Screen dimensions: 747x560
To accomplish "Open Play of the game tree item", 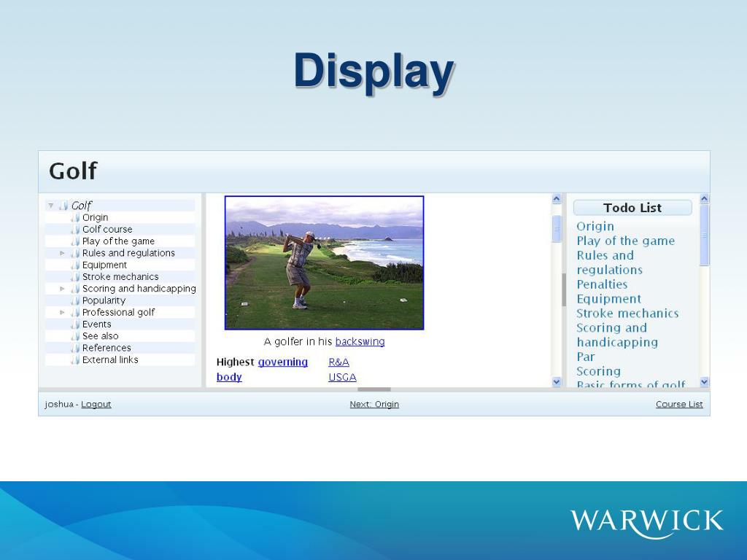I will 118,241.
